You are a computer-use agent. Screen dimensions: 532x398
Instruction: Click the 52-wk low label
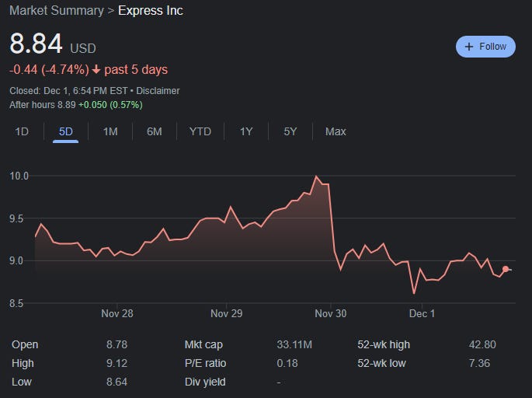(381, 363)
